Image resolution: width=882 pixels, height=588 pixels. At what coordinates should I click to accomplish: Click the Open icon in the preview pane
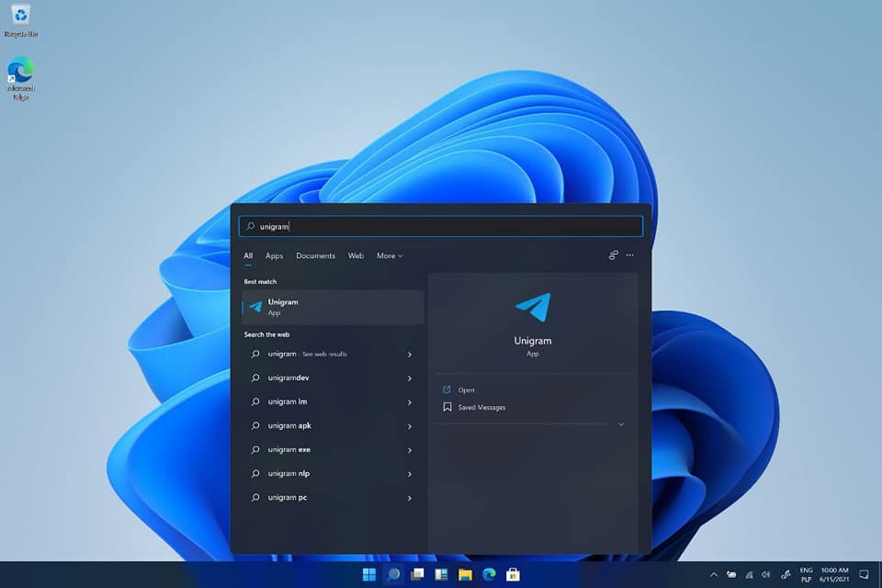447,390
